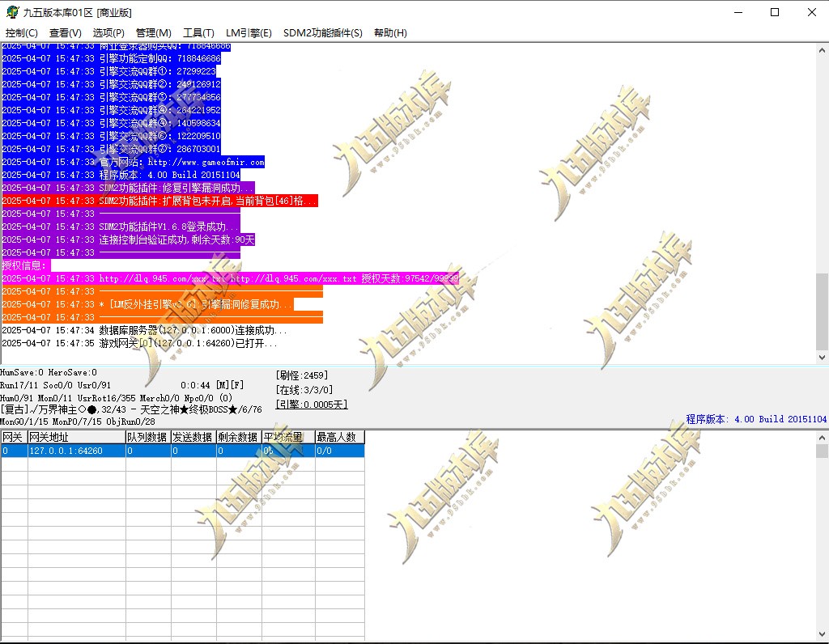
Task: Click log line 引擎功能定制QQ: 718846686
Action: (x=111, y=58)
